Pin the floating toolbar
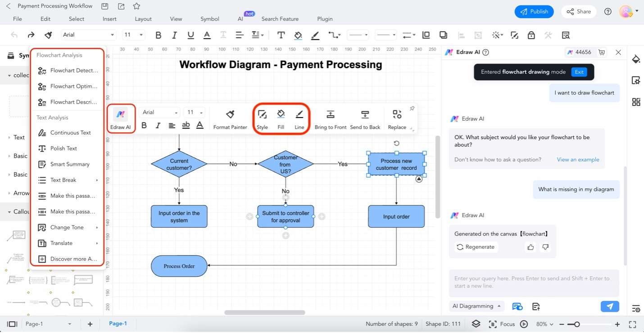 tap(412, 109)
